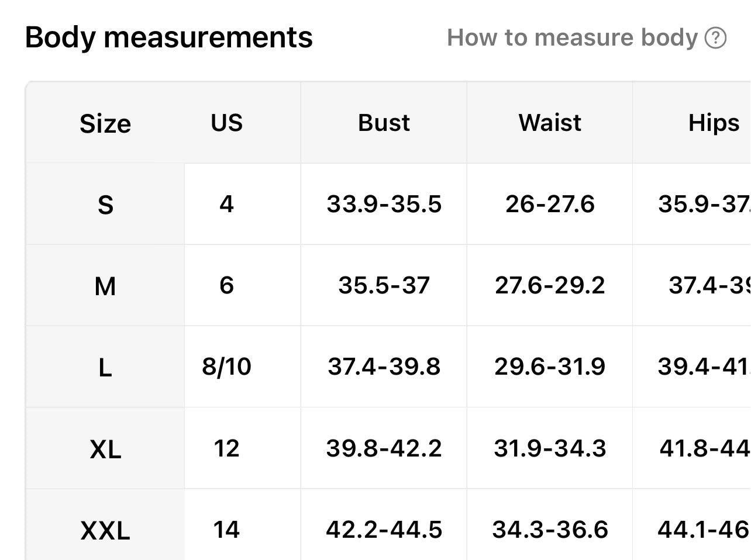The width and height of the screenshot is (751, 560).
Task: Click the Hips column header
Action: pos(713,123)
